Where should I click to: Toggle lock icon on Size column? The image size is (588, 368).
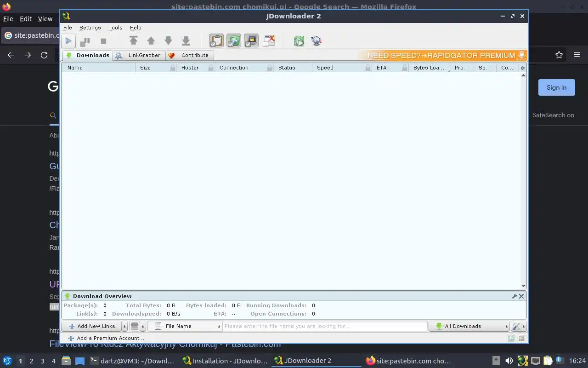point(173,68)
